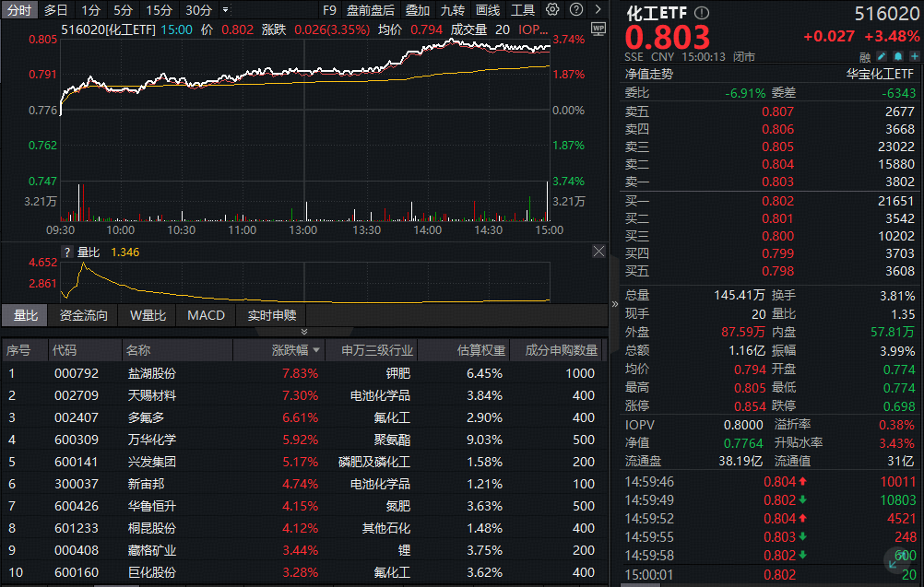Open chart settings gear icon
The image size is (924, 587).
point(552,10)
